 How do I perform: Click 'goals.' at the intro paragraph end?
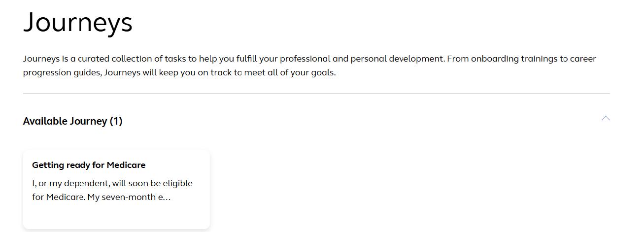(x=323, y=73)
